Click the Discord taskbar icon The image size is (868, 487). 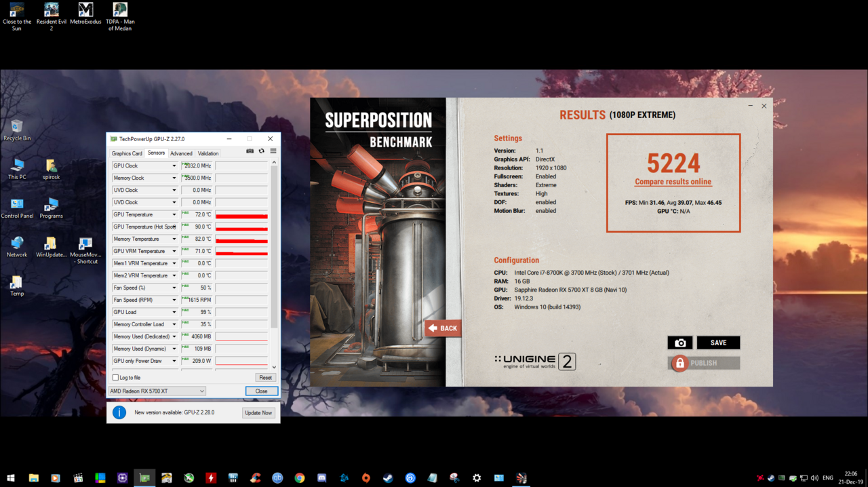click(321, 478)
